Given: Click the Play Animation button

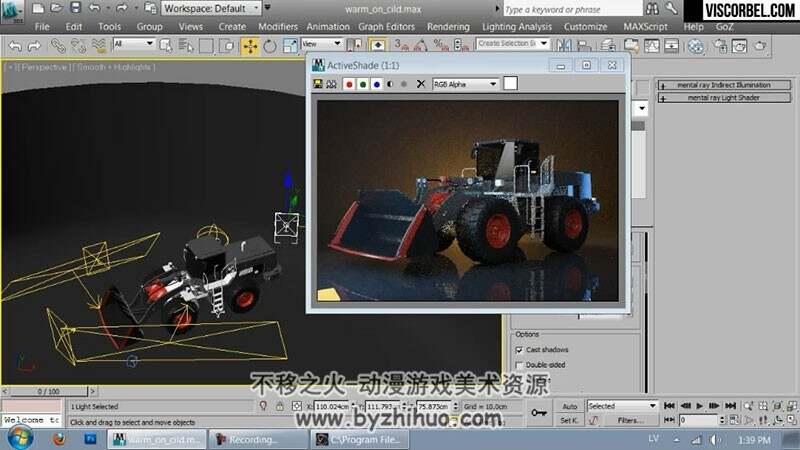Looking at the screenshot, I should pyautogui.click(x=699, y=406).
